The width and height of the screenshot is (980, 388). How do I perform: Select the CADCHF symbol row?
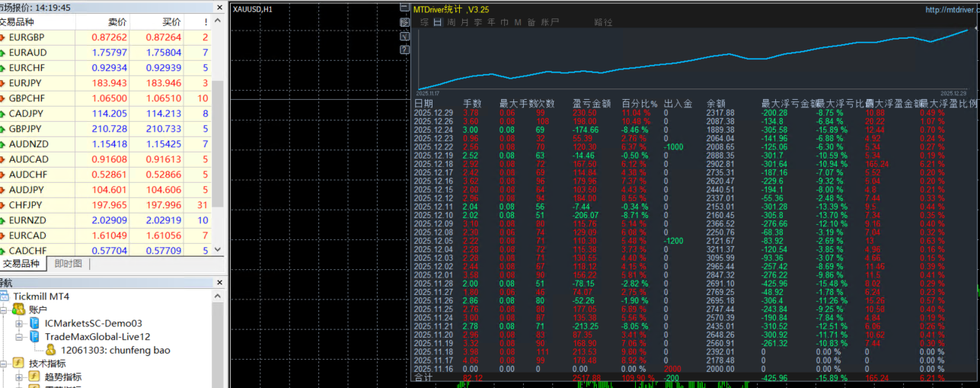(x=106, y=250)
